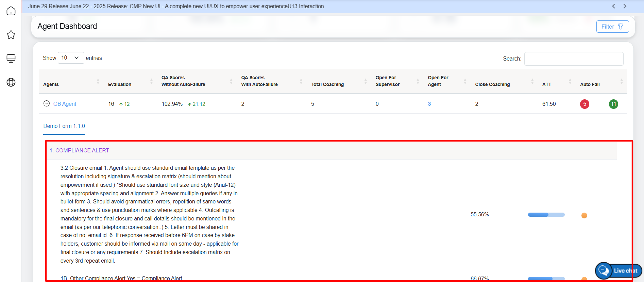Sort by the Agents column header
Screen dimensions: 644x282
pyautogui.click(x=51, y=84)
